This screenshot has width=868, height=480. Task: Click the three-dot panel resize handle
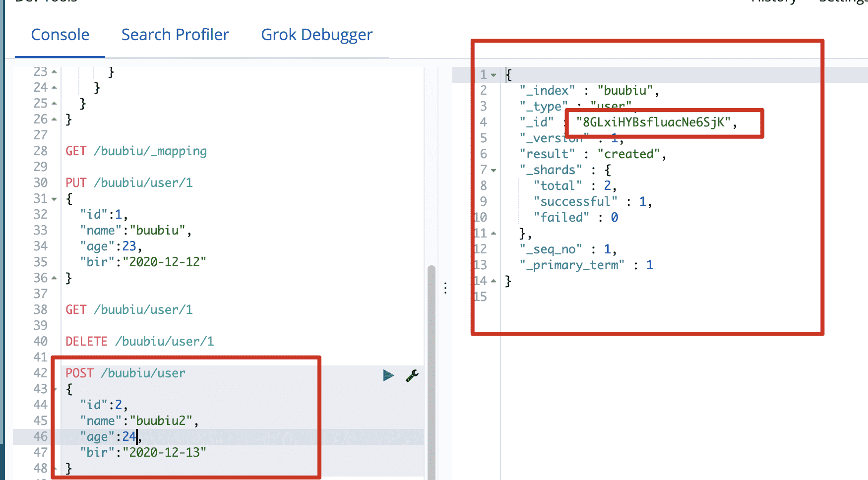445,288
